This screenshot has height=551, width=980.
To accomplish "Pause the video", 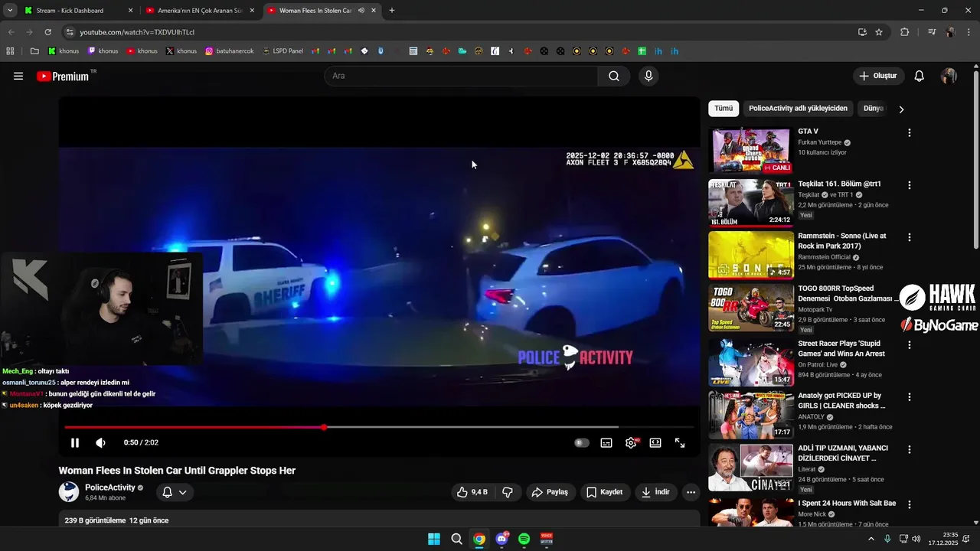I will [75, 442].
